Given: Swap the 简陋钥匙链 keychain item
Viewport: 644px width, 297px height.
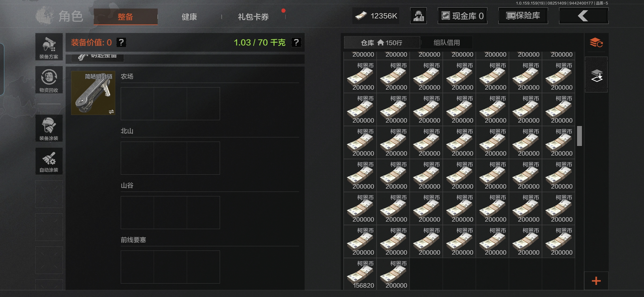Looking at the screenshot, I should (111, 111).
